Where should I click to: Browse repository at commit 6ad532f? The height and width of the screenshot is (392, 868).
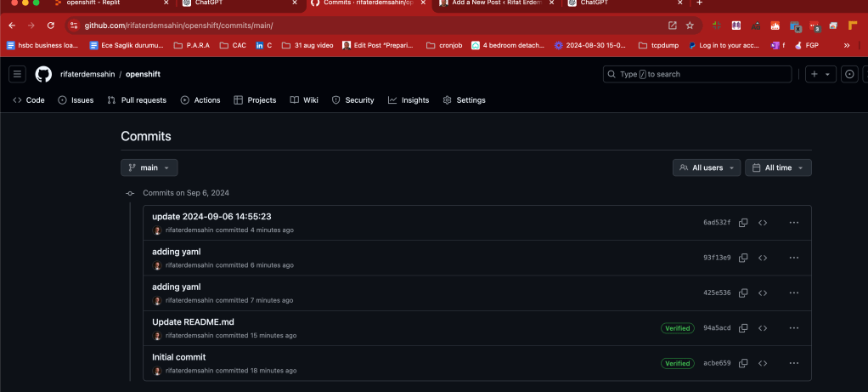[763, 222]
